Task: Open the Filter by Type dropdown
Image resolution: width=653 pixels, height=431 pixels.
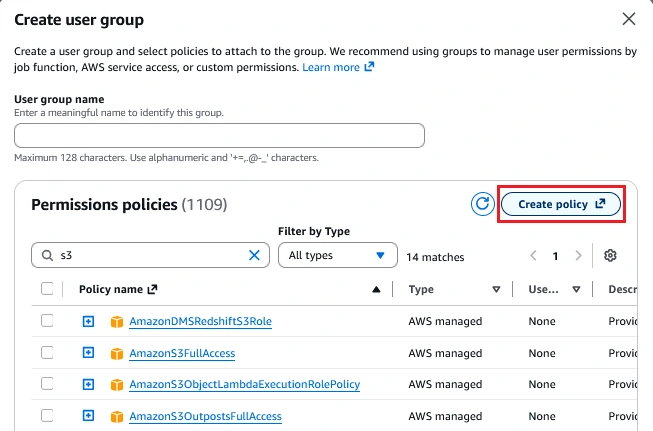Action: (x=338, y=255)
